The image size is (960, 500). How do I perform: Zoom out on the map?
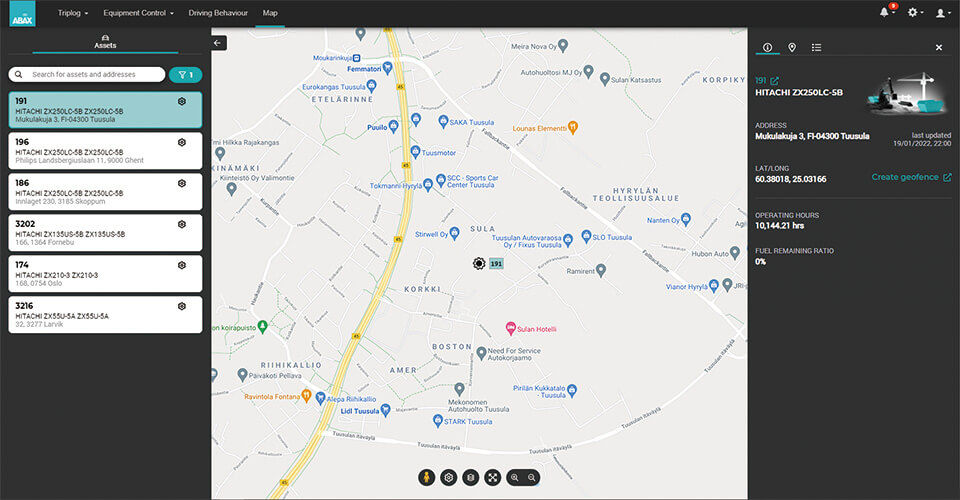point(531,477)
